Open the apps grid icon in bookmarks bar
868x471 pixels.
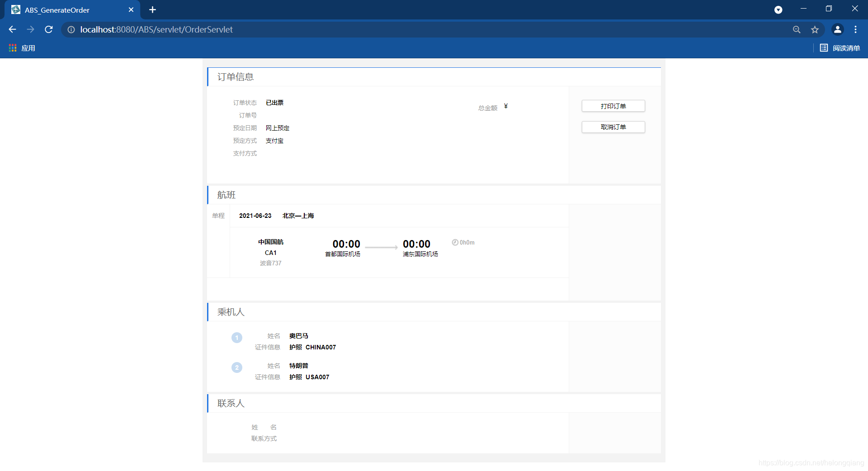point(13,48)
